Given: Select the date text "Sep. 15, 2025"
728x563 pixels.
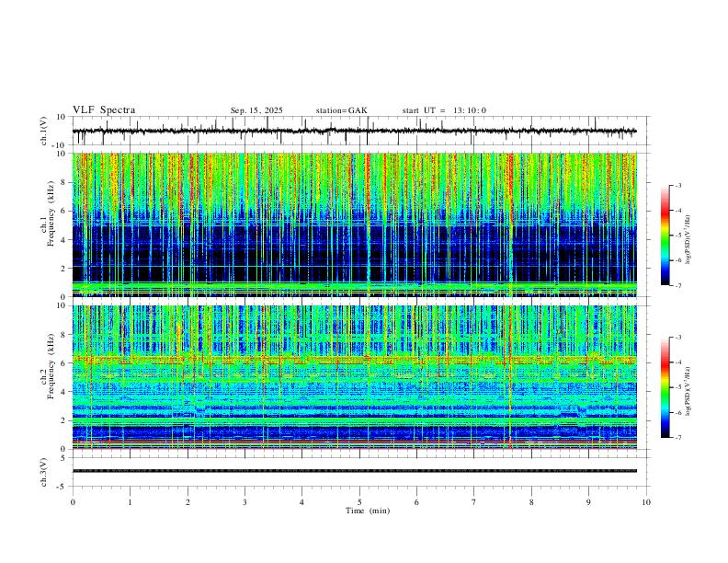Looking at the screenshot, I should pyautogui.click(x=256, y=110).
